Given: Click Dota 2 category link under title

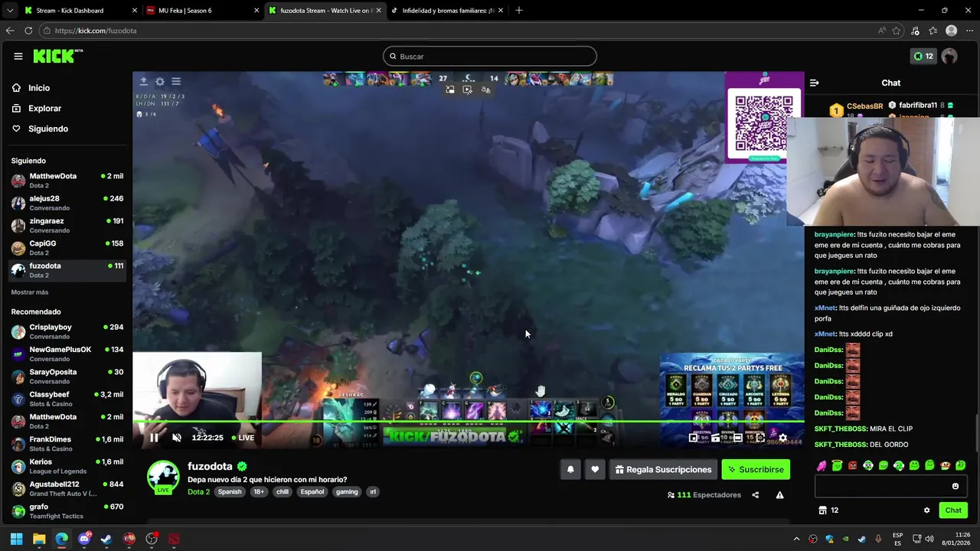Looking at the screenshot, I should tap(198, 492).
